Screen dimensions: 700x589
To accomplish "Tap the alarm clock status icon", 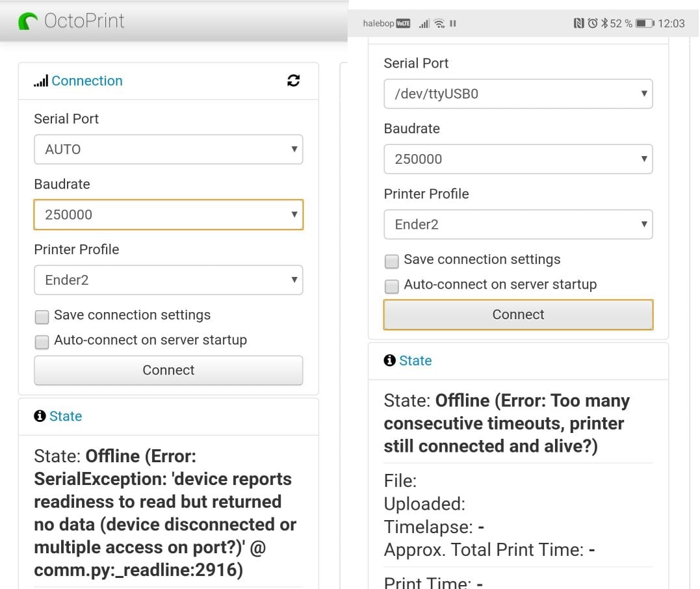I will 592,23.
